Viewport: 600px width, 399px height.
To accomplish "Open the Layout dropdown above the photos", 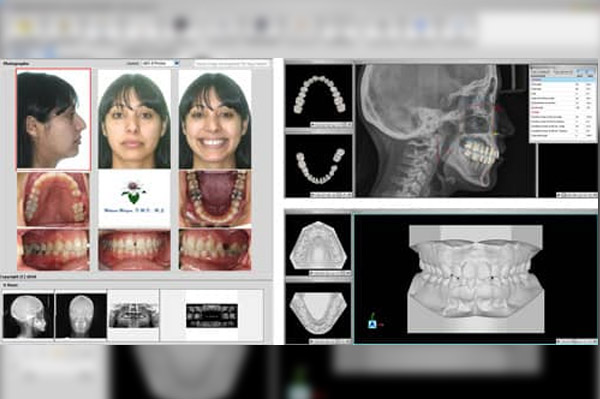I will pos(160,63).
